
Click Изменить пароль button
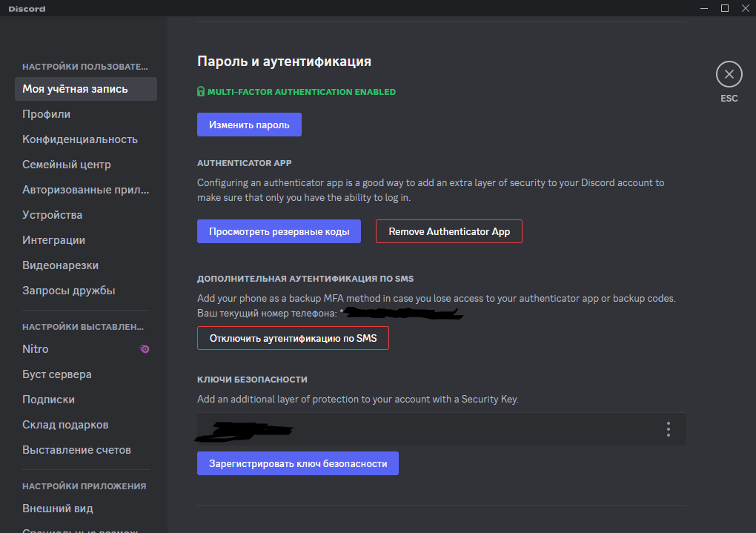click(249, 125)
